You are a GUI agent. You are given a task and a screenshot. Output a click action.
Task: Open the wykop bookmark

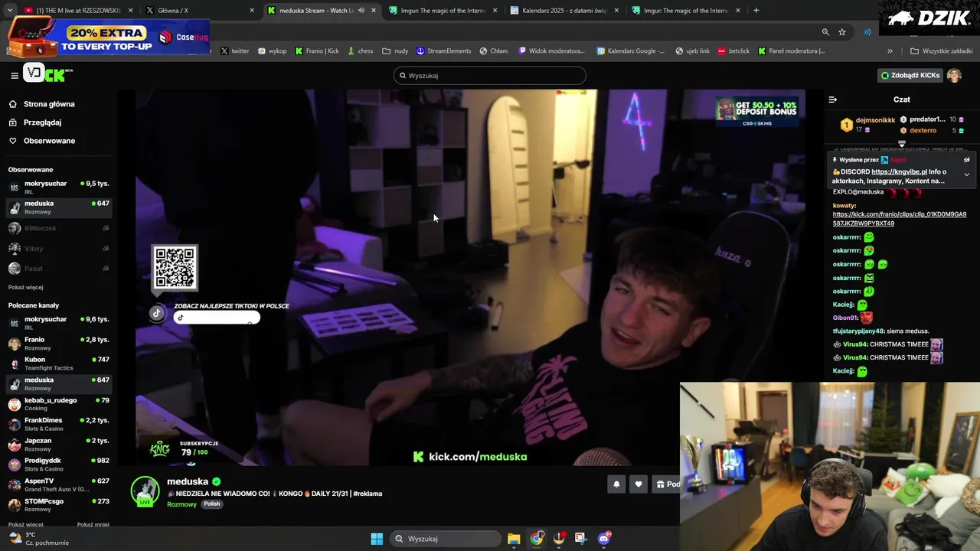272,51
